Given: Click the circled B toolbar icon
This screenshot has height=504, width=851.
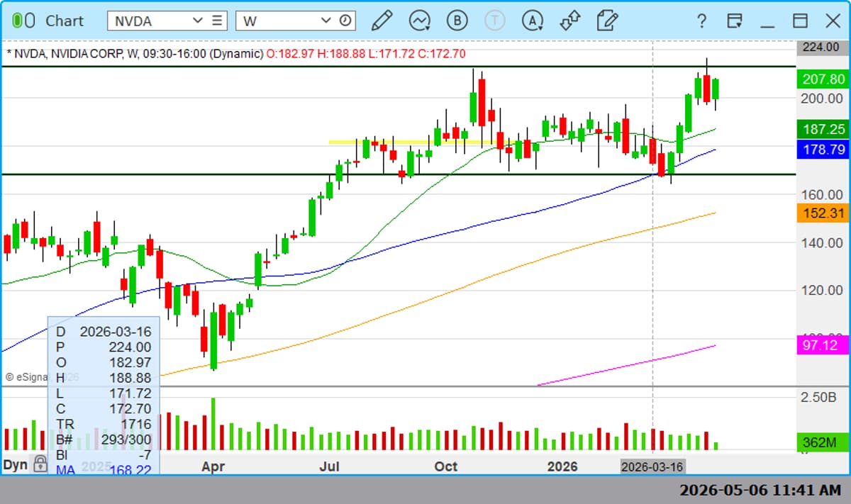Looking at the screenshot, I should (457, 21).
